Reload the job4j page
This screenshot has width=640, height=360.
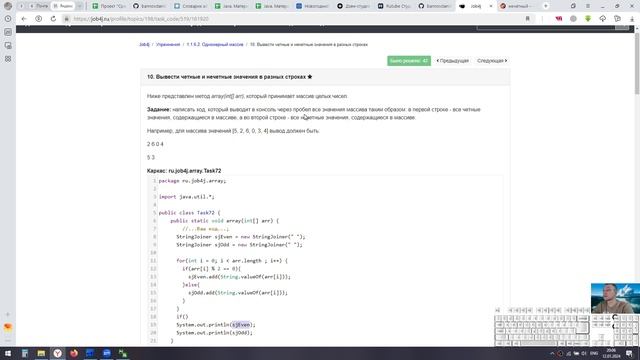tap(53, 19)
